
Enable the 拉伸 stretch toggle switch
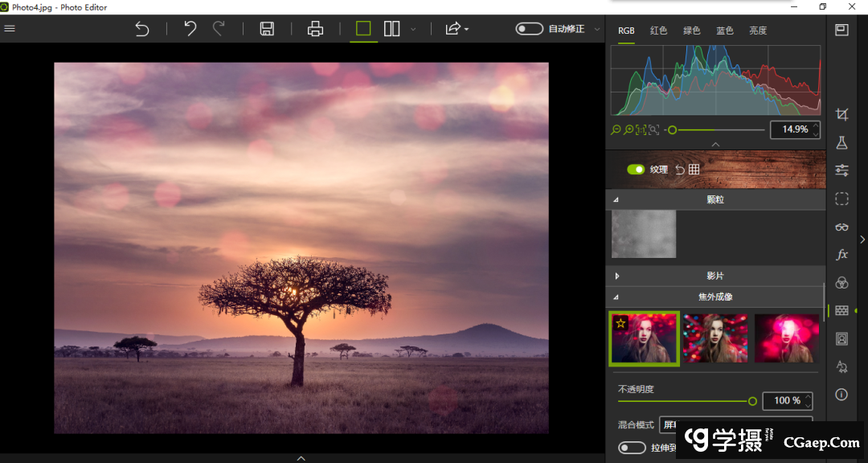coord(632,448)
